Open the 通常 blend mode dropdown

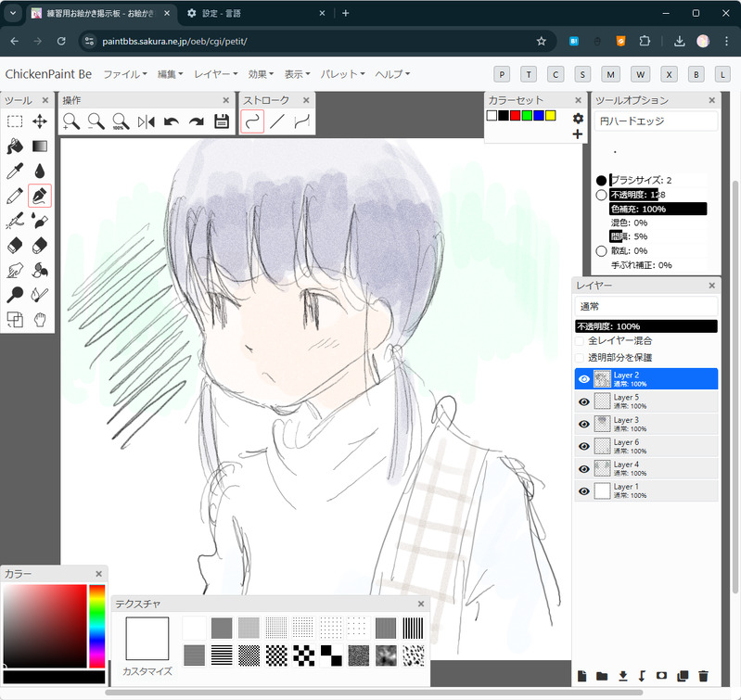click(x=646, y=307)
